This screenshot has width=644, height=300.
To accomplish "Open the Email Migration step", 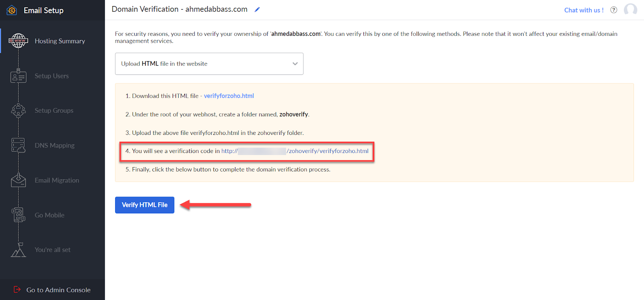I will pyautogui.click(x=57, y=180).
